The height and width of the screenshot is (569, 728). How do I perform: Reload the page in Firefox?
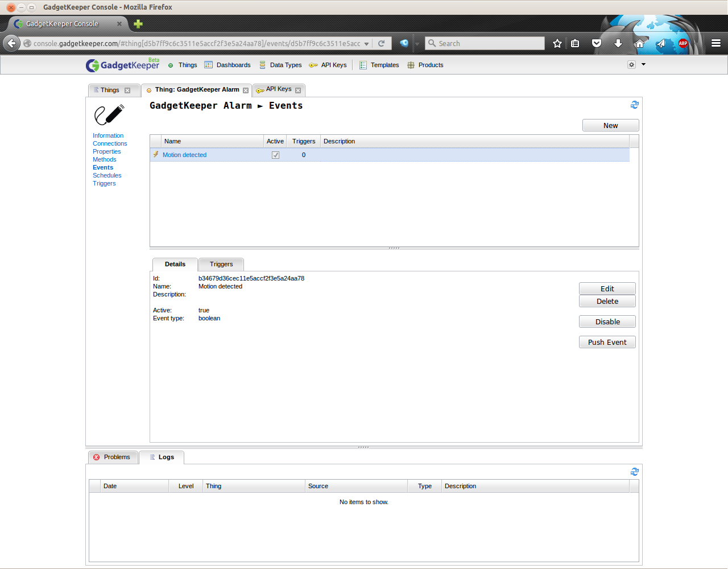pos(382,43)
